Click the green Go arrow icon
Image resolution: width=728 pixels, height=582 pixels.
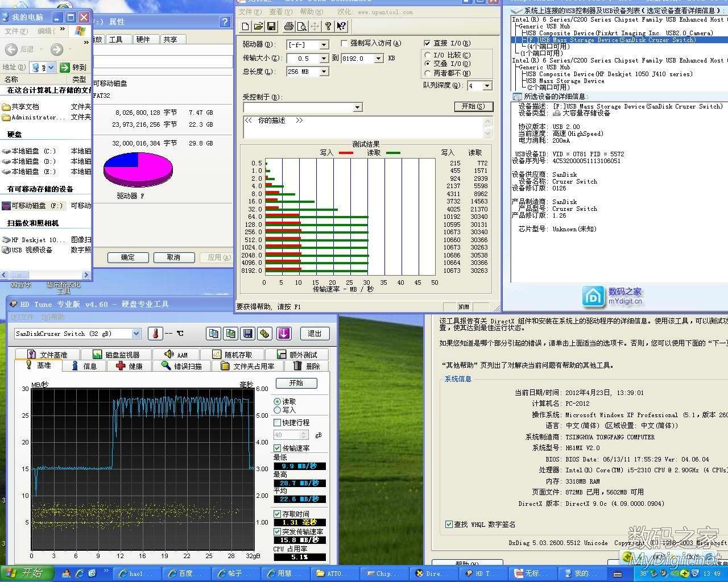[65, 67]
